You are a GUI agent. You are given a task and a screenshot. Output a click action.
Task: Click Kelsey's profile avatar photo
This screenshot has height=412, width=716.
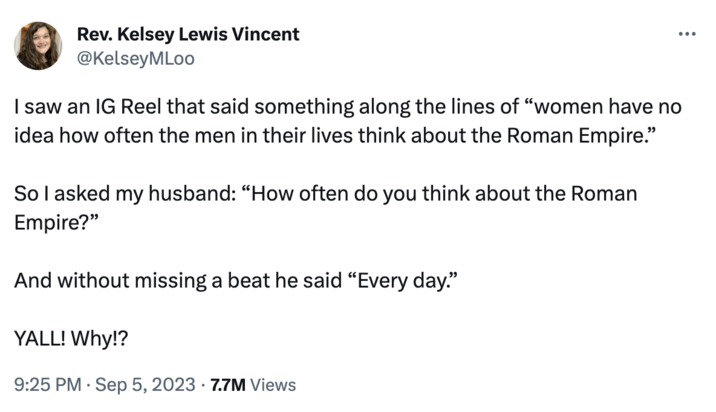click(38, 46)
